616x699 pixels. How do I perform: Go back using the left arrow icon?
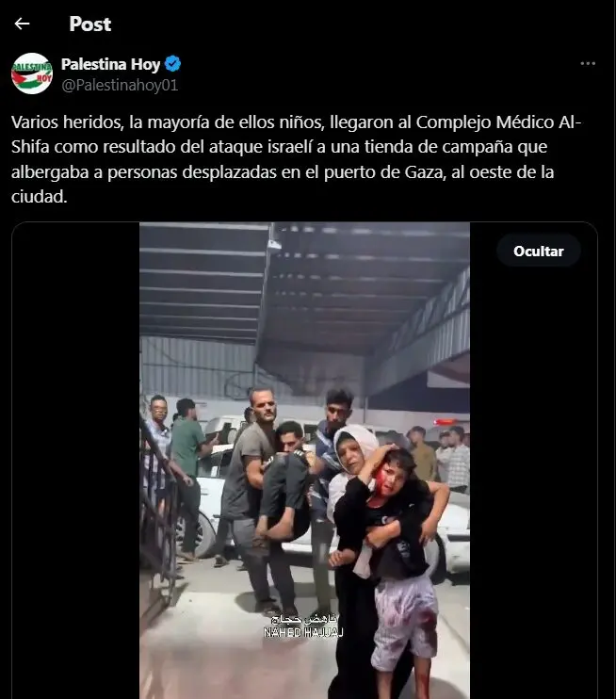(22, 24)
